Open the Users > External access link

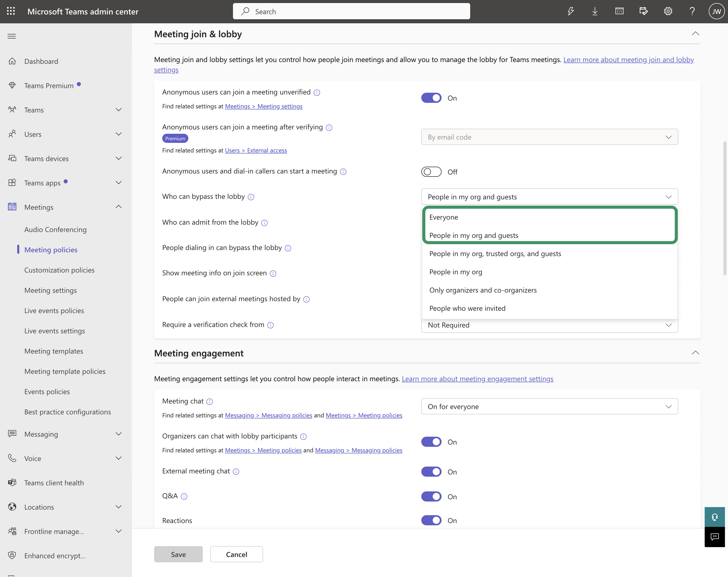tap(256, 150)
